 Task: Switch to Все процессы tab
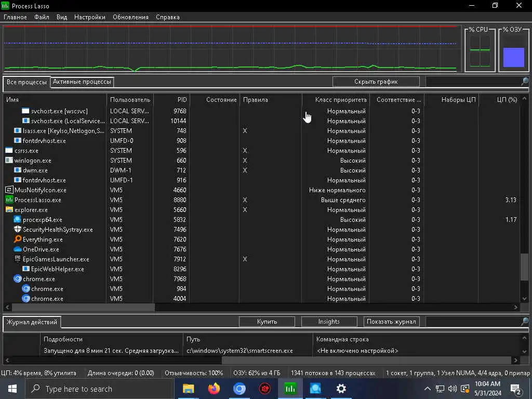[27, 82]
